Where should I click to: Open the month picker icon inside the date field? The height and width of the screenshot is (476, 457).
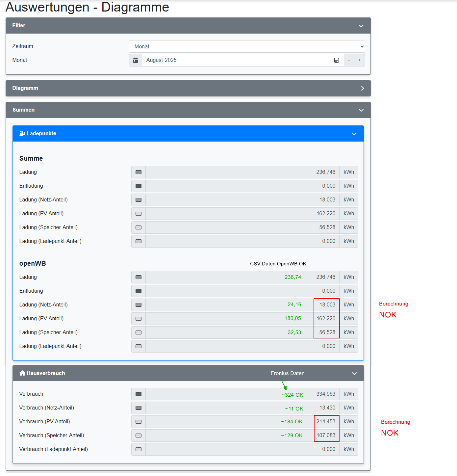click(337, 60)
